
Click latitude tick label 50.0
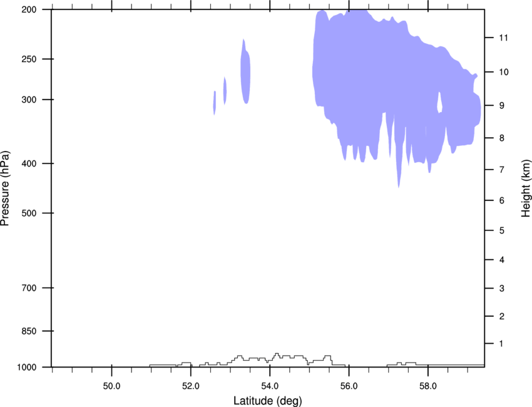(111, 386)
